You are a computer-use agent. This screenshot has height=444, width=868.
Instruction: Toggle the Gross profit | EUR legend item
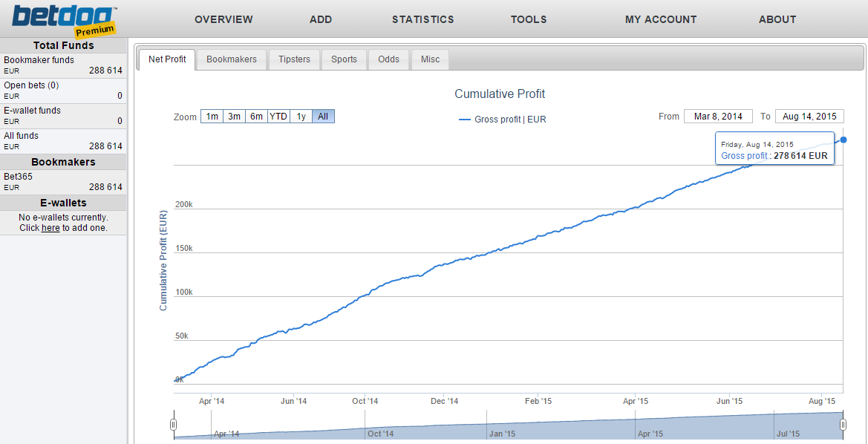(503, 119)
